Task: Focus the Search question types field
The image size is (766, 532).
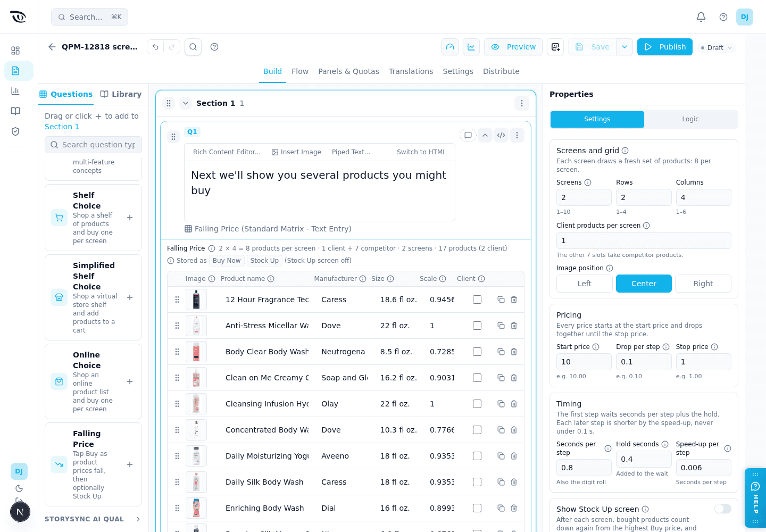Action: (x=94, y=145)
